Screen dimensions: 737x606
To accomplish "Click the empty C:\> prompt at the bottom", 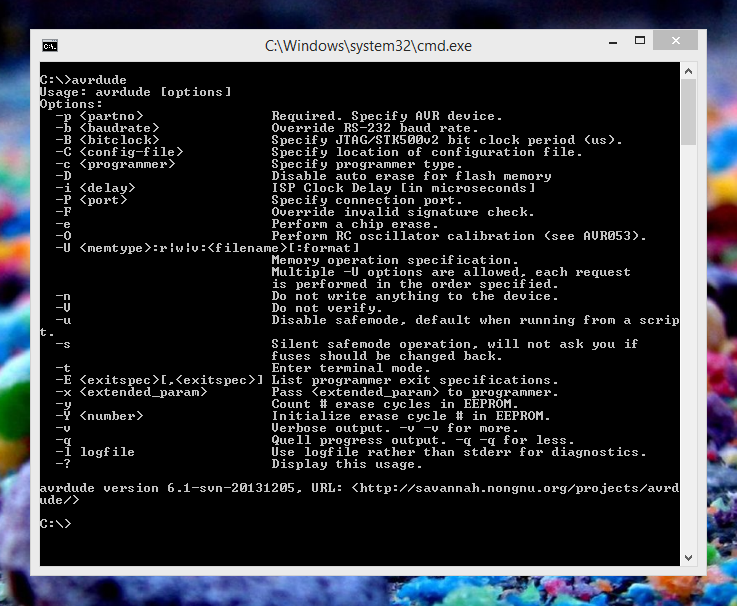I will pos(55,524).
